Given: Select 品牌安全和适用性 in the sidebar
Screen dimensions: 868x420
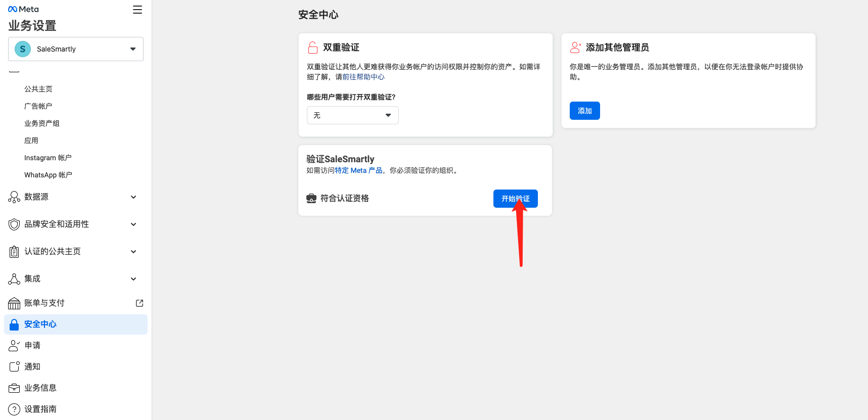Looking at the screenshot, I should pos(57,224).
